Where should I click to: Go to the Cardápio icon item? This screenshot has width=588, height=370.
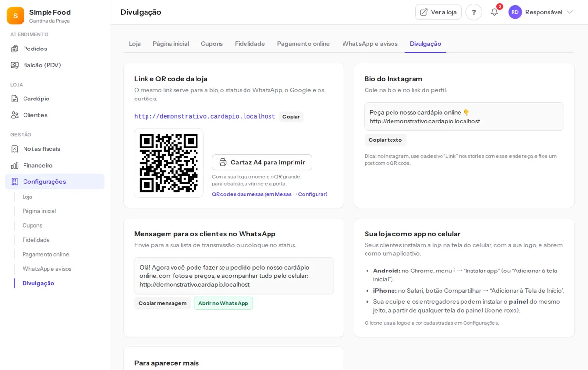(x=15, y=99)
